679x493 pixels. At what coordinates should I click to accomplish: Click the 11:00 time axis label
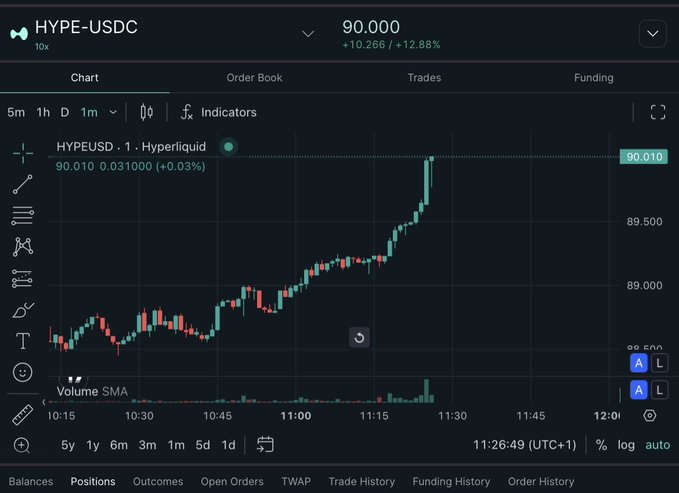click(296, 416)
